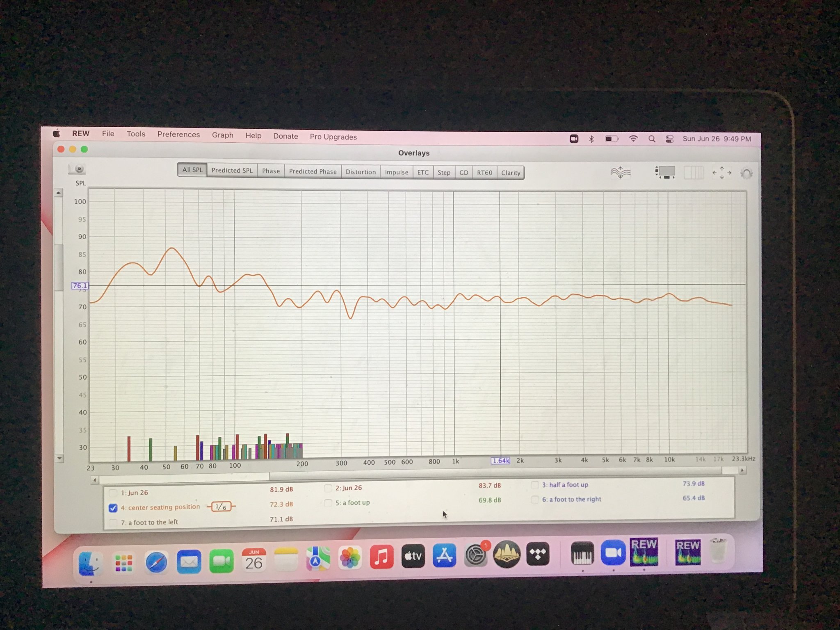The height and width of the screenshot is (630, 840).
Task: Open the 1/6 smoothing selector
Action: pyautogui.click(x=221, y=507)
